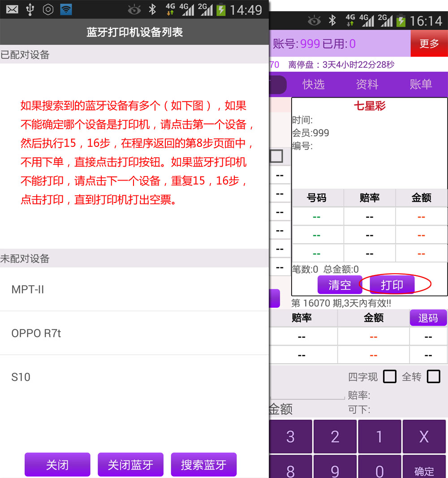Switch to the 快选 tab
Viewport: 448px width, 478px height.
314,84
